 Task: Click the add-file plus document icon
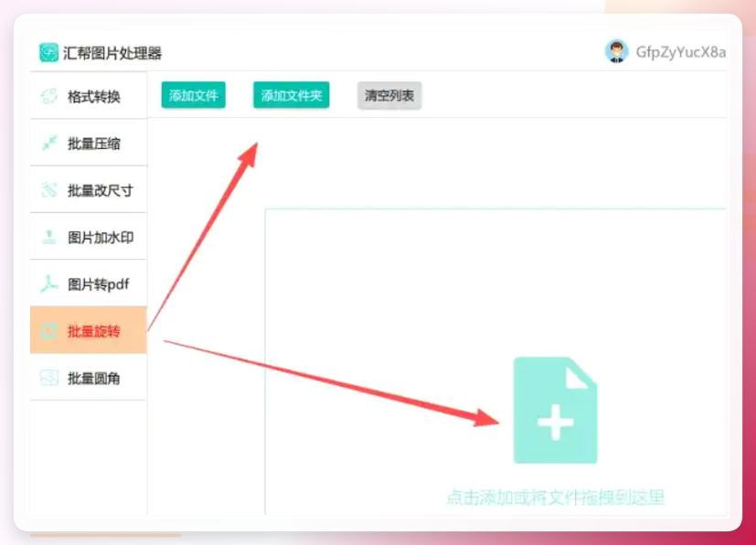[556, 410]
